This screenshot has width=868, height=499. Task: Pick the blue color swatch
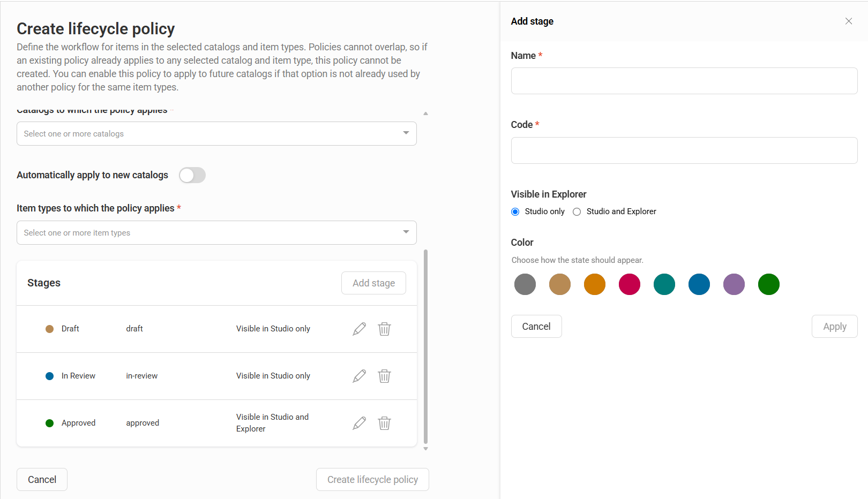point(699,284)
